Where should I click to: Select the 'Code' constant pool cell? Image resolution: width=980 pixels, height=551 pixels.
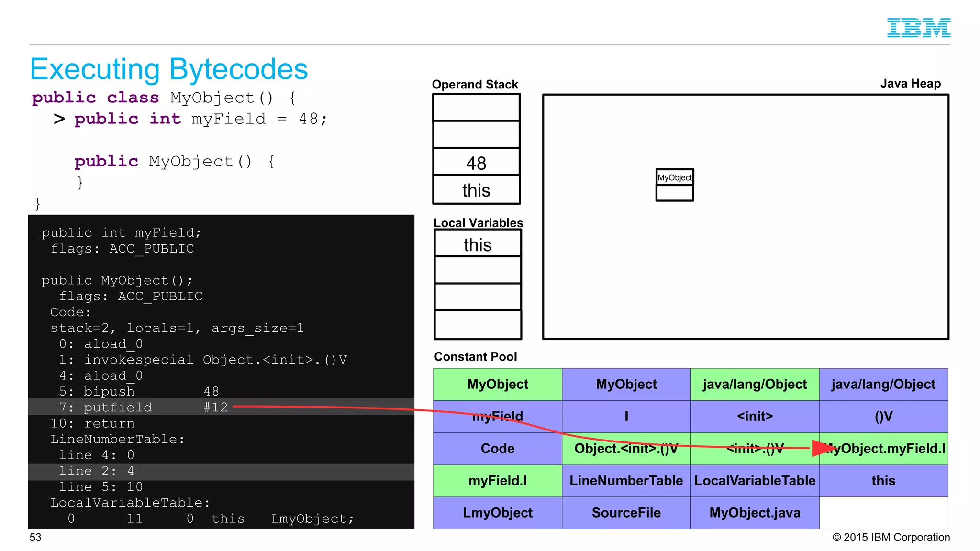click(x=498, y=449)
